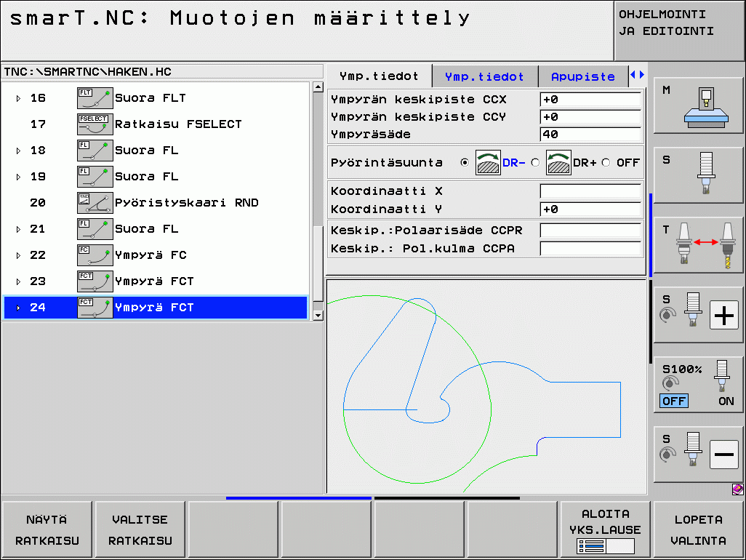Click the small pink icon in bottom-right corner

[x=737, y=489]
